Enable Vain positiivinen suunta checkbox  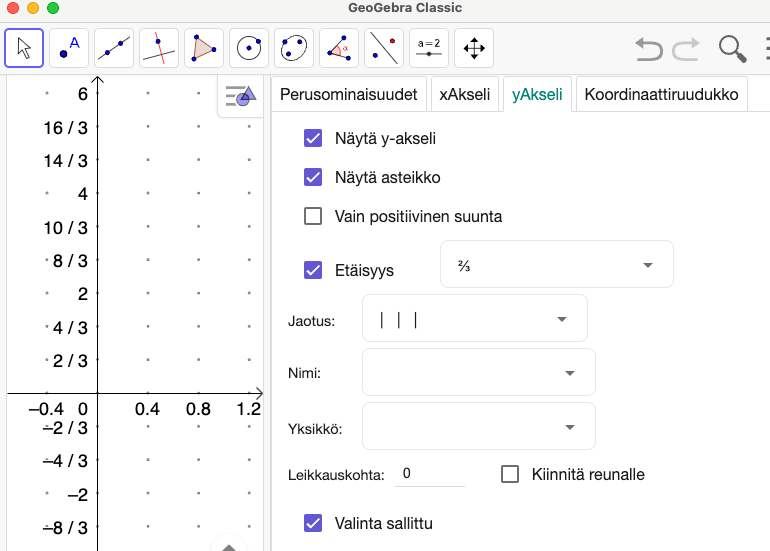[x=313, y=216]
